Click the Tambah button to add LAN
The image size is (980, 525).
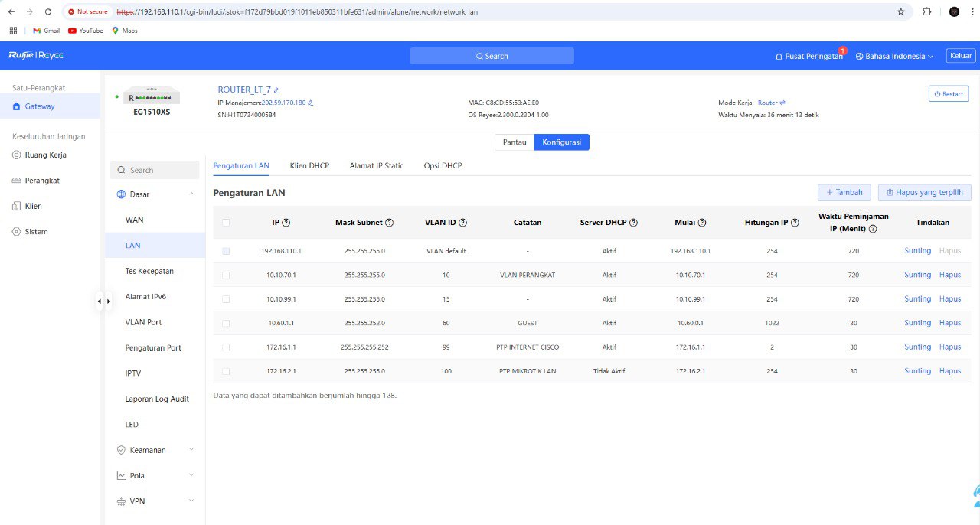pyautogui.click(x=844, y=193)
